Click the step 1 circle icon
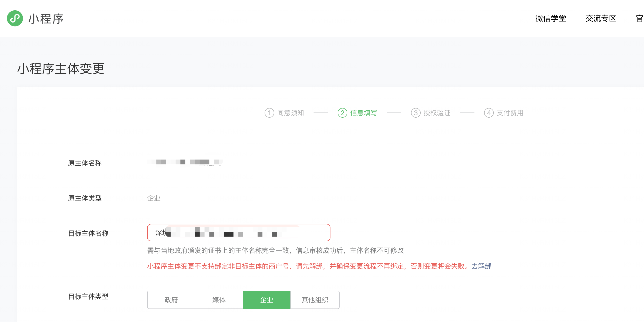Image resolution: width=644 pixels, height=322 pixels. pyautogui.click(x=269, y=113)
